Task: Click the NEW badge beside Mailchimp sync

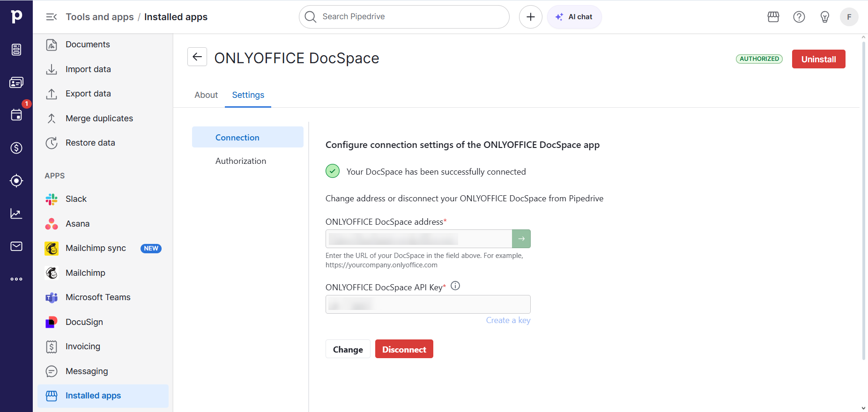Action: click(151, 249)
